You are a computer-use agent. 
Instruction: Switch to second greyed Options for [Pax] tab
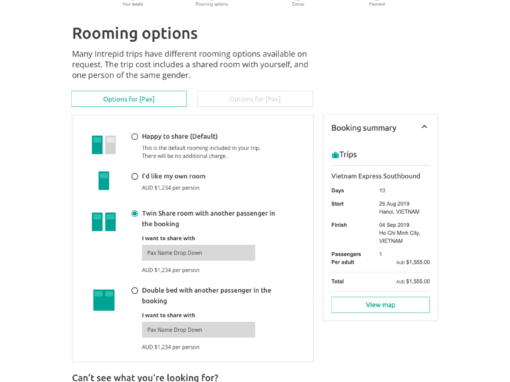point(255,99)
